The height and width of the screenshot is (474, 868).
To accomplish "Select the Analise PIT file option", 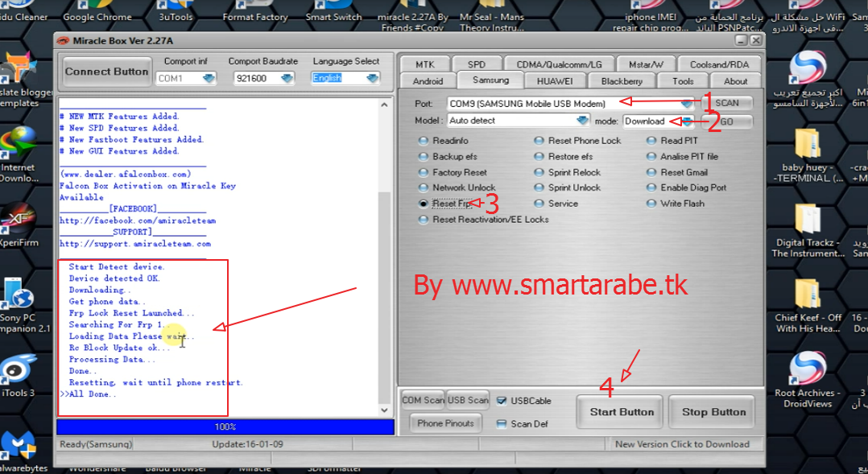I will [651, 157].
